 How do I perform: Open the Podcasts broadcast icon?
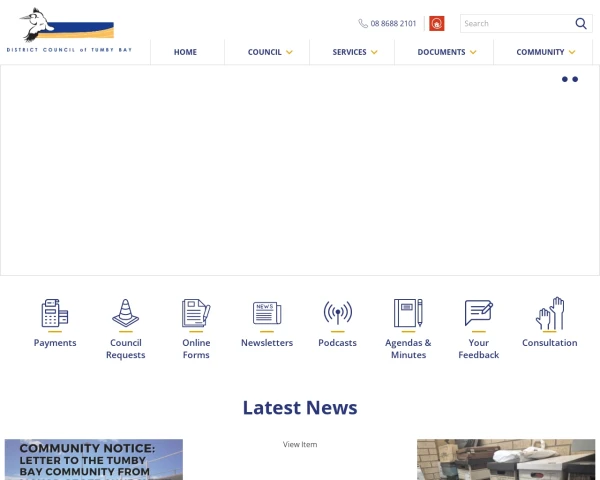coord(338,313)
